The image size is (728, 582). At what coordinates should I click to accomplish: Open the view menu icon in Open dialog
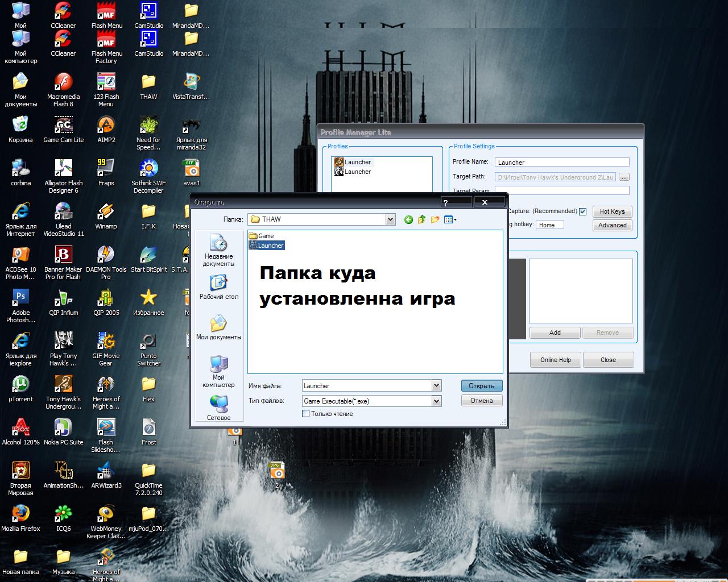pyautogui.click(x=450, y=219)
